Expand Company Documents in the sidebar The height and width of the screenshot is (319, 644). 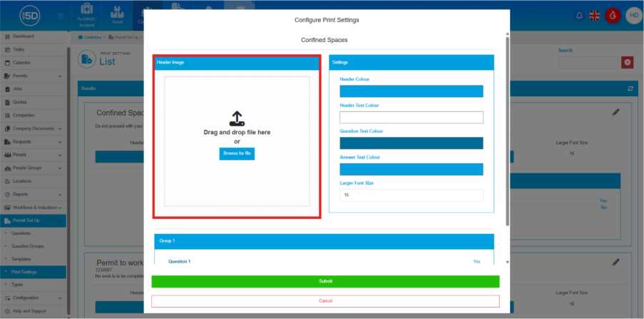pyautogui.click(x=33, y=128)
